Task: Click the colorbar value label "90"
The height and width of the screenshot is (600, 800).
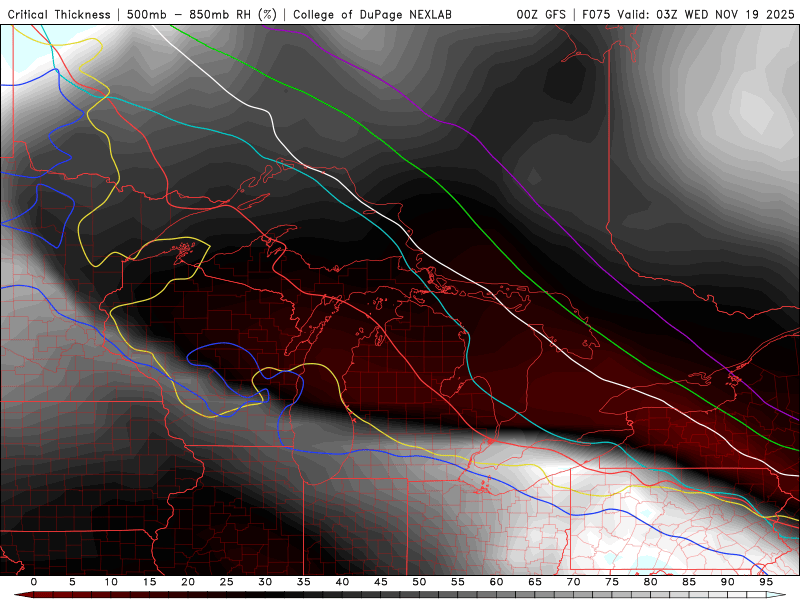Action: (728, 582)
